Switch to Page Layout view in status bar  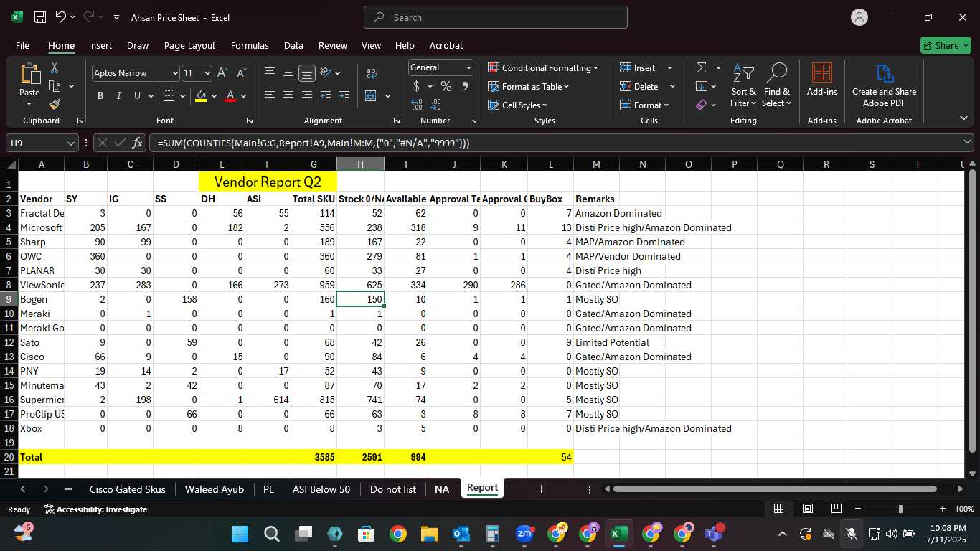click(x=807, y=509)
